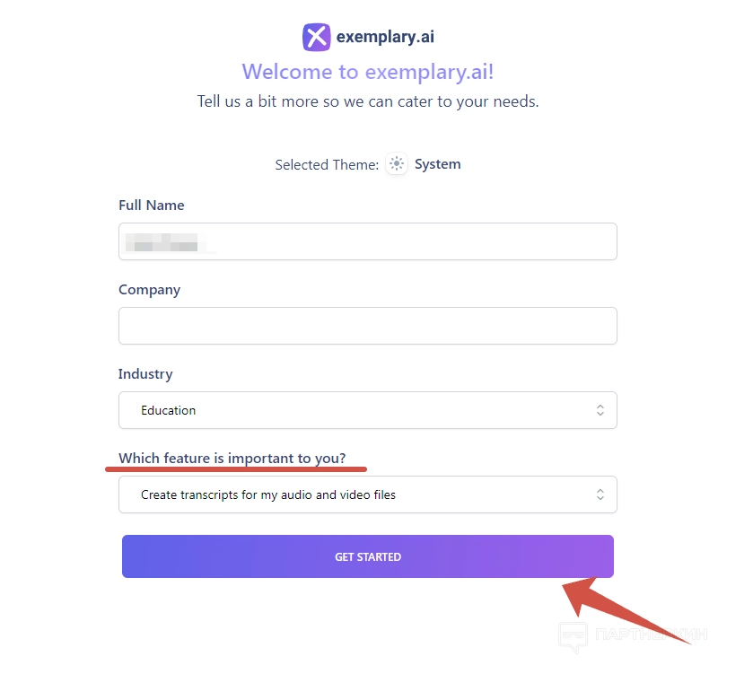Click the 'Company' field label
Image resolution: width=753 pixels, height=700 pixels.
coord(149,290)
